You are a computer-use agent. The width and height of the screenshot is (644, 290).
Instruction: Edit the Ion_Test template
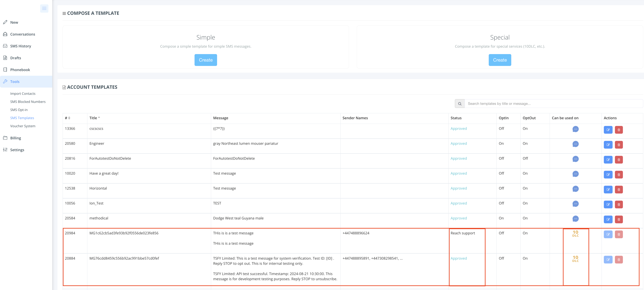click(x=608, y=204)
